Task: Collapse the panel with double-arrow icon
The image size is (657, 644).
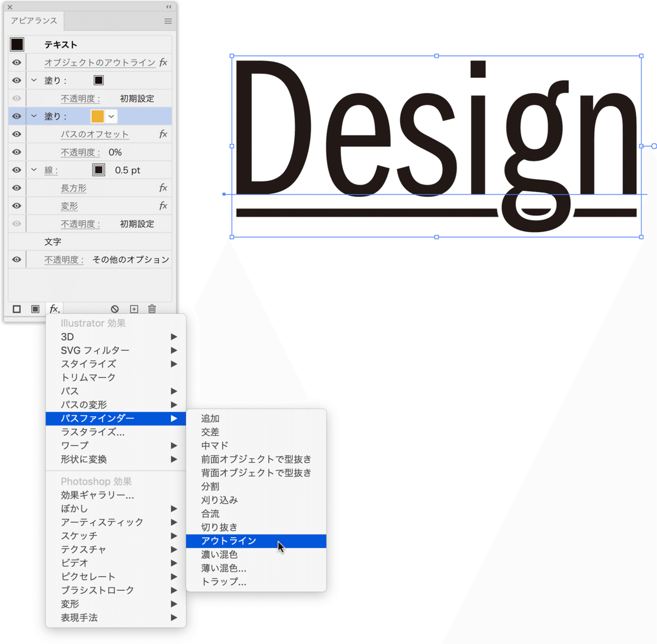Action: tap(169, 7)
